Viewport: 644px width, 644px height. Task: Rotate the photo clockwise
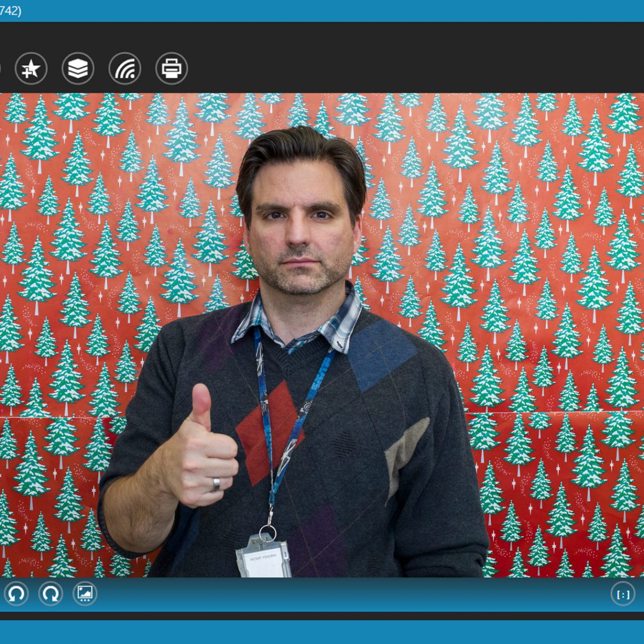[x=51, y=594]
